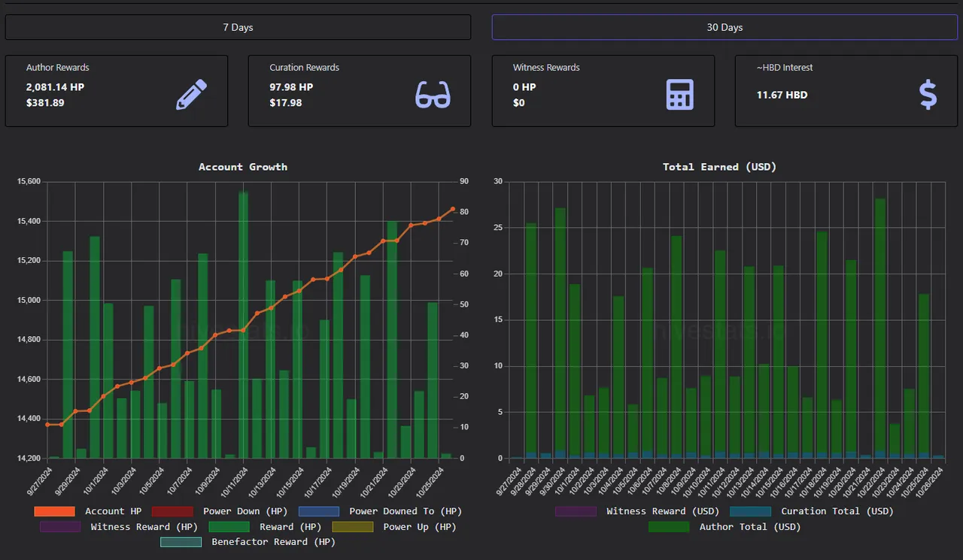Click the glasses icon in Curation Rewards
Viewport: 963px width, 560px height.
point(433,95)
